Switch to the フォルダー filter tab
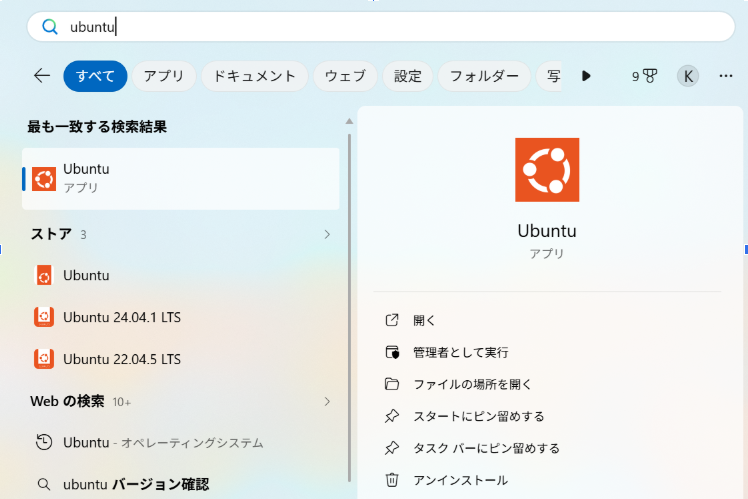 484,76
